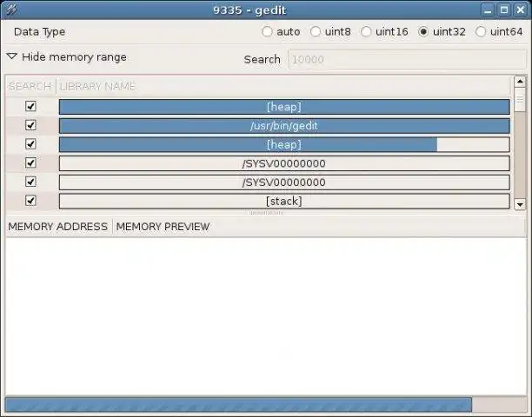The height and width of the screenshot is (417, 532).
Task: Select the /usr/bin/gedit library bar
Action: click(x=284, y=126)
